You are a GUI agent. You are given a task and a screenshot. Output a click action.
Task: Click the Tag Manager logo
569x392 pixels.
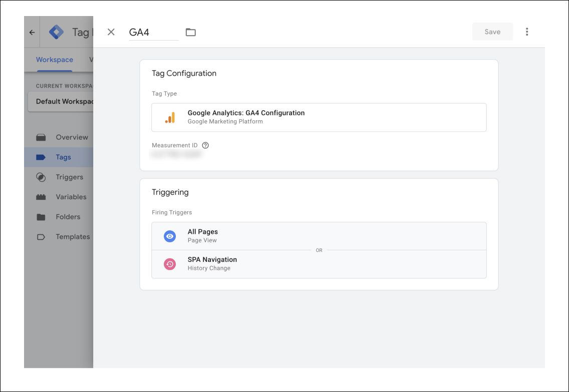[56, 32]
